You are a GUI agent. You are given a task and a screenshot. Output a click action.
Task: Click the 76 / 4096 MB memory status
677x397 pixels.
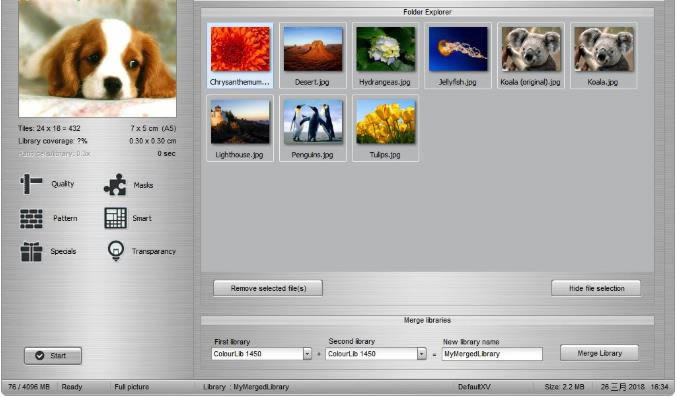(x=29, y=387)
